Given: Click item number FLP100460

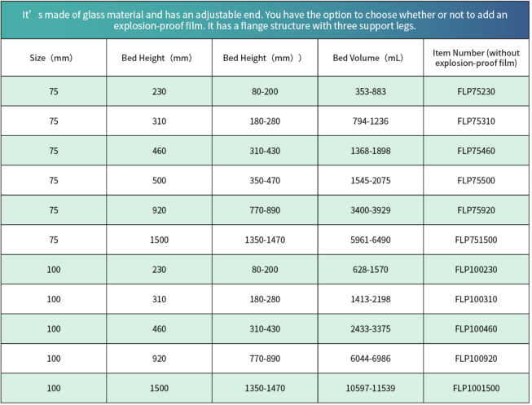Looking at the screenshot, I should (x=477, y=328).
